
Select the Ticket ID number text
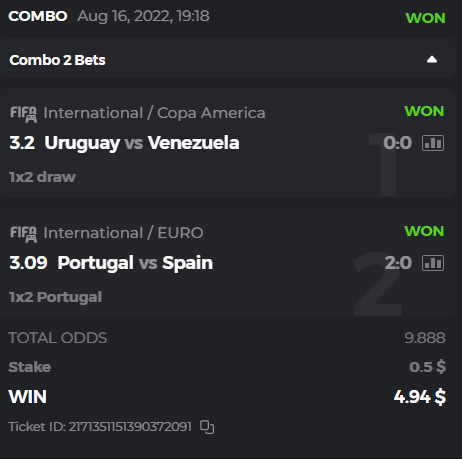coord(130,427)
